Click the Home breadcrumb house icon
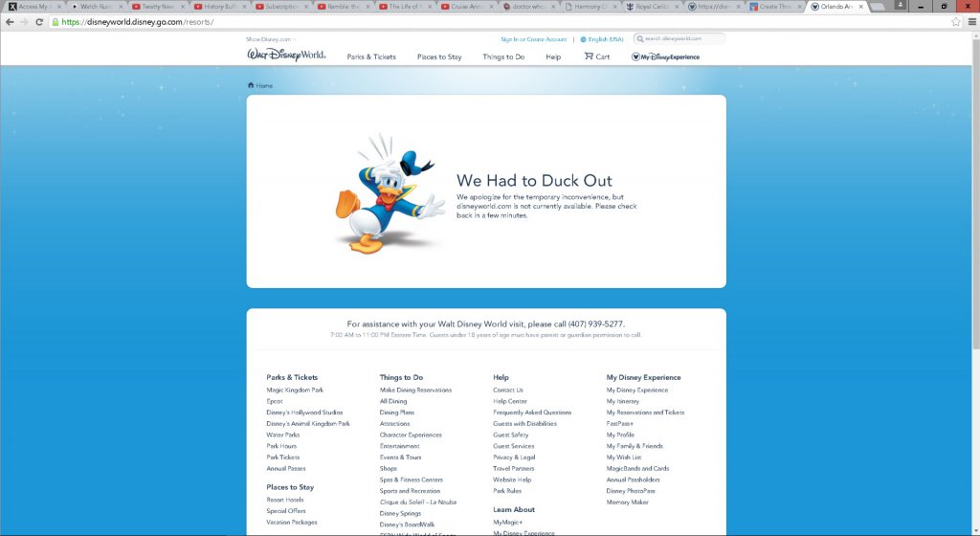This screenshot has height=536, width=980. coord(251,85)
